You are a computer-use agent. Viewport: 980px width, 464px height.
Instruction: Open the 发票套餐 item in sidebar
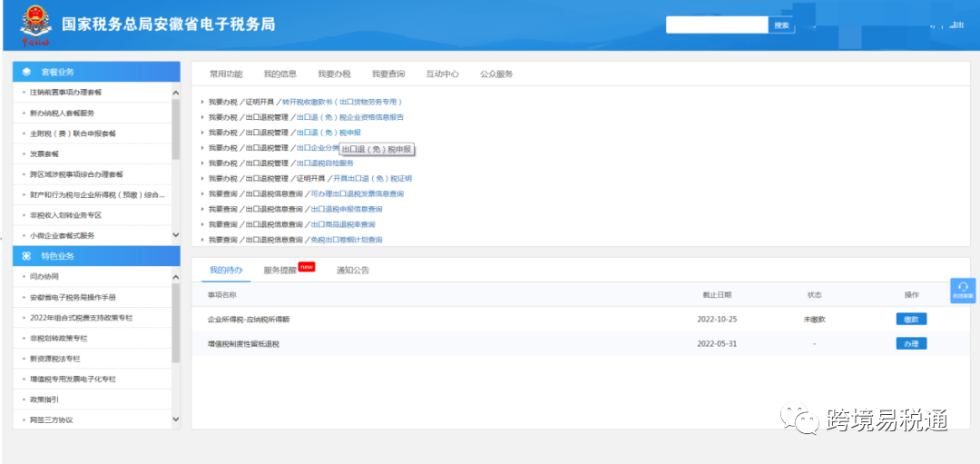(x=44, y=153)
